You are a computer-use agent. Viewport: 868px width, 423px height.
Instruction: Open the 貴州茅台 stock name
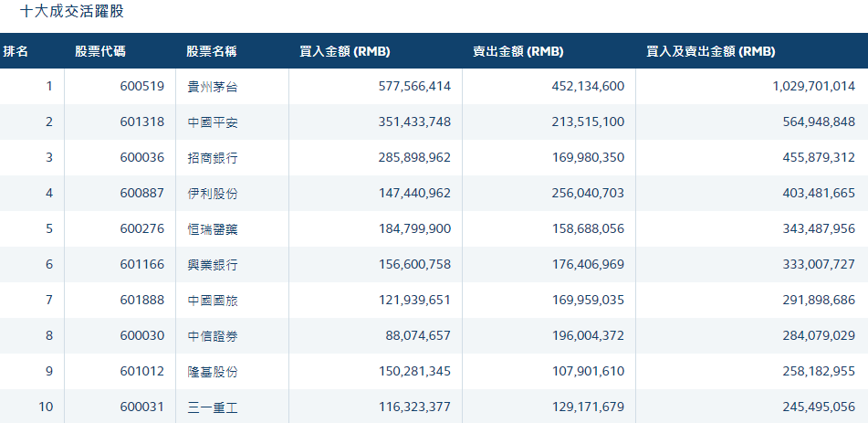pyautogui.click(x=213, y=87)
